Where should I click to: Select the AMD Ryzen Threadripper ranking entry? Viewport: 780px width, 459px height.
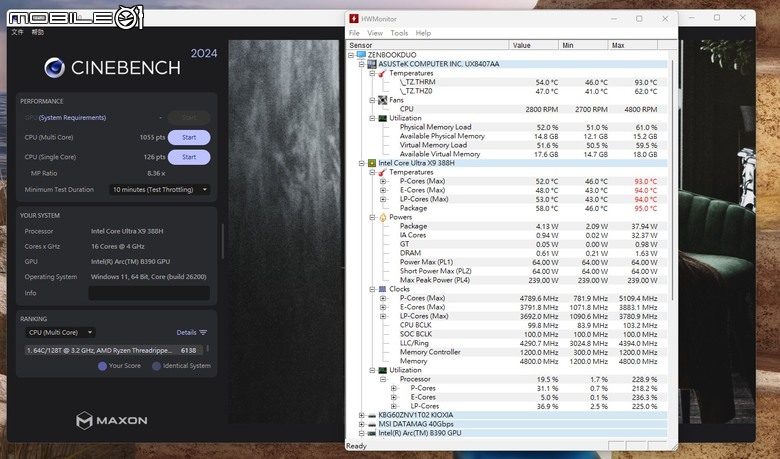click(x=114, y=351)
